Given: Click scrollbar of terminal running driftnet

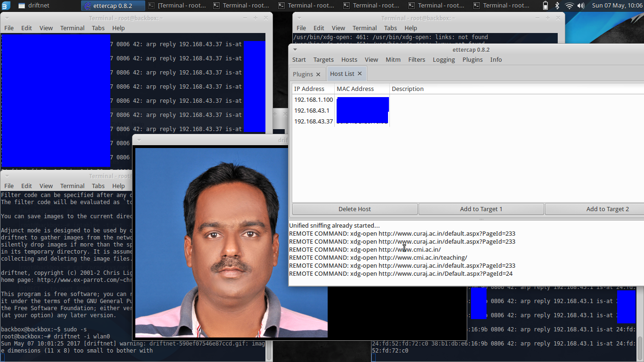Looking at the screenshot, I should point(269,350).
